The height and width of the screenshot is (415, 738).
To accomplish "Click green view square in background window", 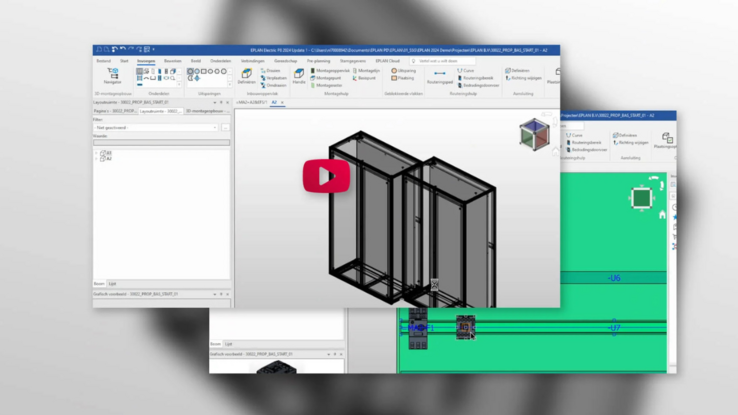I will click(x=642, y=198).
